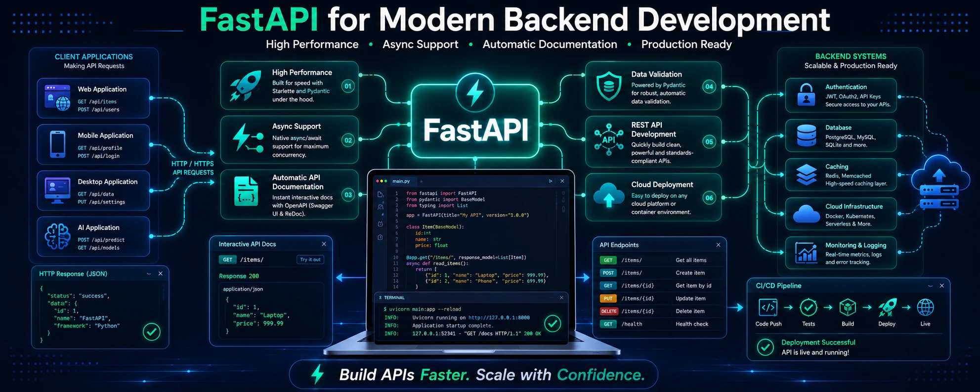Minimize the CI/CD Pipeline panel
The image size is (980, 392).
pos(930,286)
